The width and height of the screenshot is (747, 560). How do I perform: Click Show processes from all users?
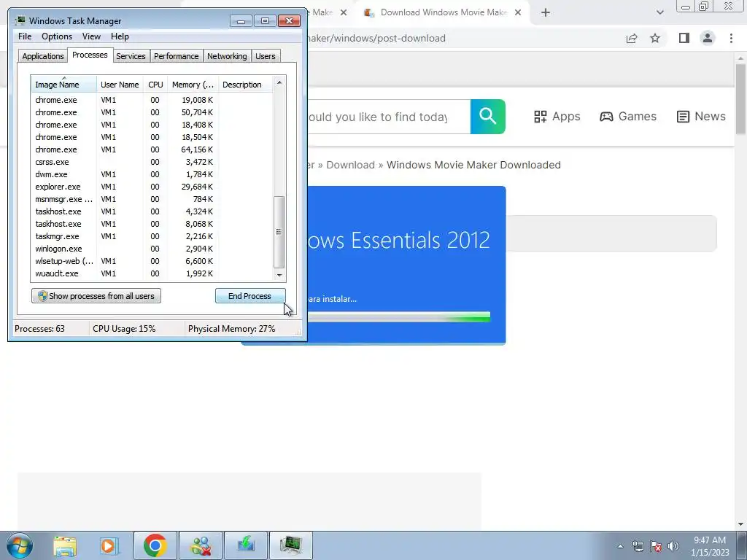[x=96, y=296]
